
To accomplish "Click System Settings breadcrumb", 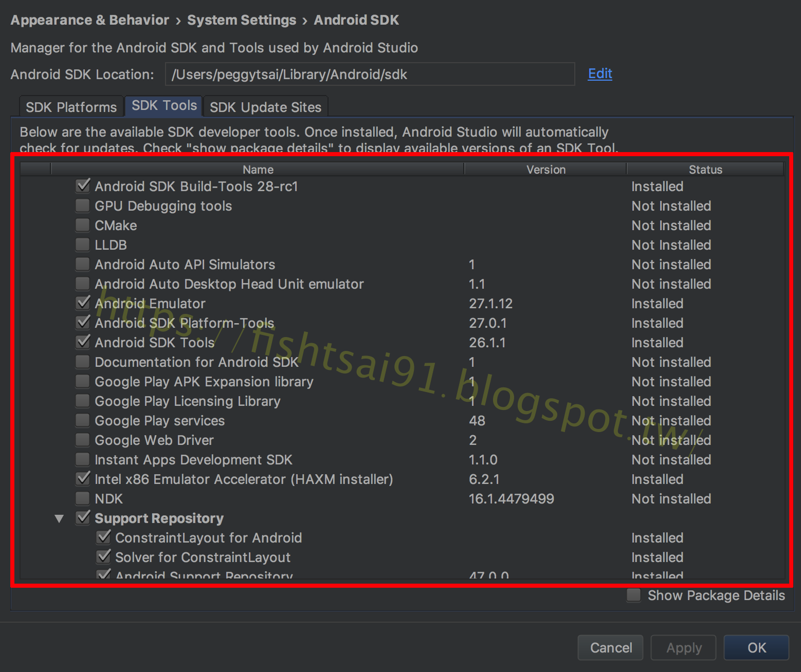I will (x=242, y=20).
